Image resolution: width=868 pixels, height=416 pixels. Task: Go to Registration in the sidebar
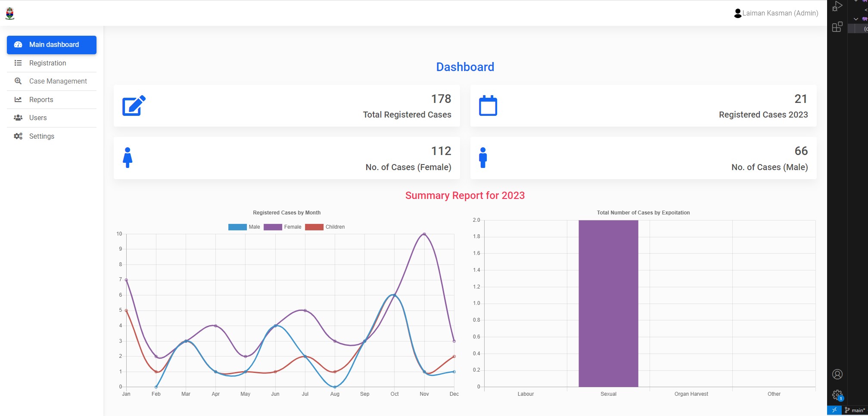(x=47, y=63)
